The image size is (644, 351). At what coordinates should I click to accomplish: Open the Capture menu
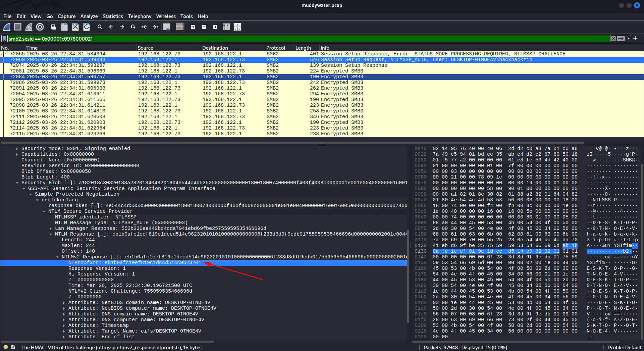(67, 16)
